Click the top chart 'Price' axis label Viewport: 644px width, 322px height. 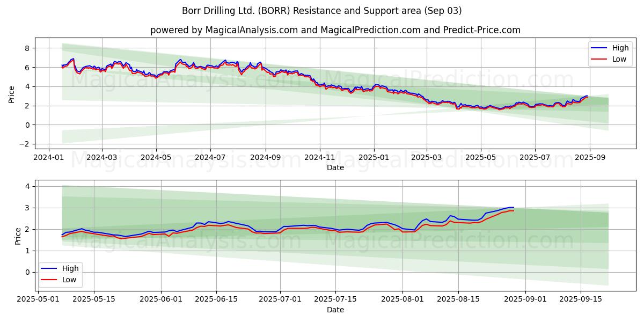click(x=12, y=94)
